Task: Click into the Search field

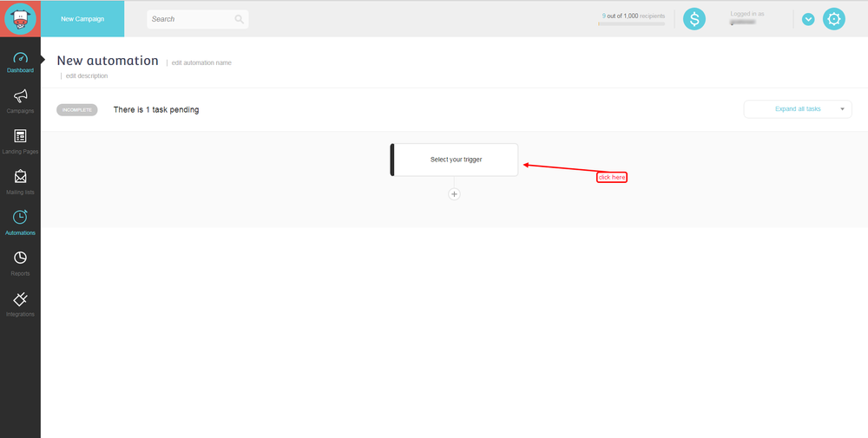Action: click(x=189, y=19)
